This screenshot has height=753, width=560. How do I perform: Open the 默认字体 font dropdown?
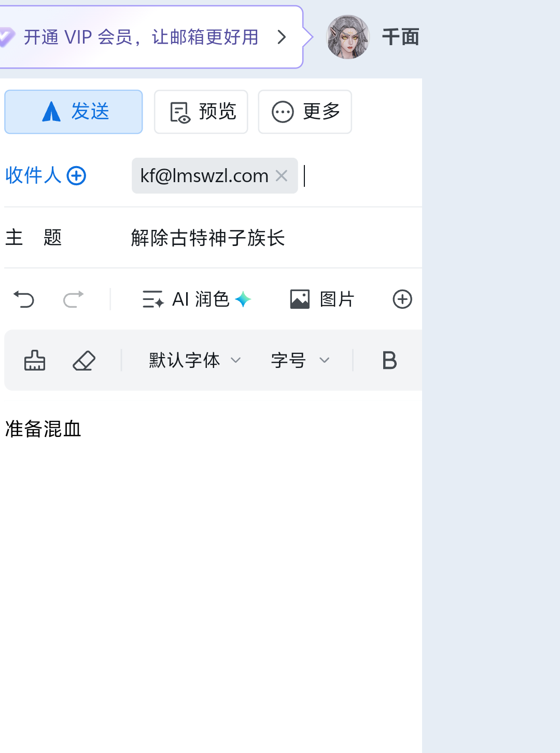click(195, 360)
